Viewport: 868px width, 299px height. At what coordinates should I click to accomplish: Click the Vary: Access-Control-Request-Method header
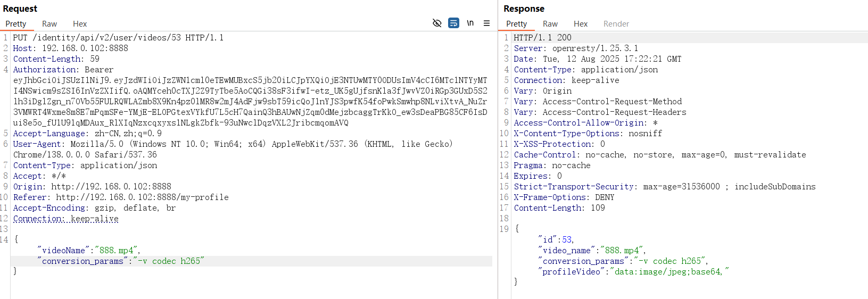[x=598, y=102]
